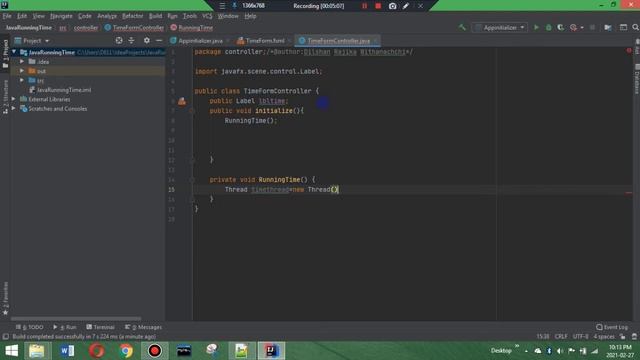Click the locate file target icon
Screen dimensions: 640x360
[119, 40]
